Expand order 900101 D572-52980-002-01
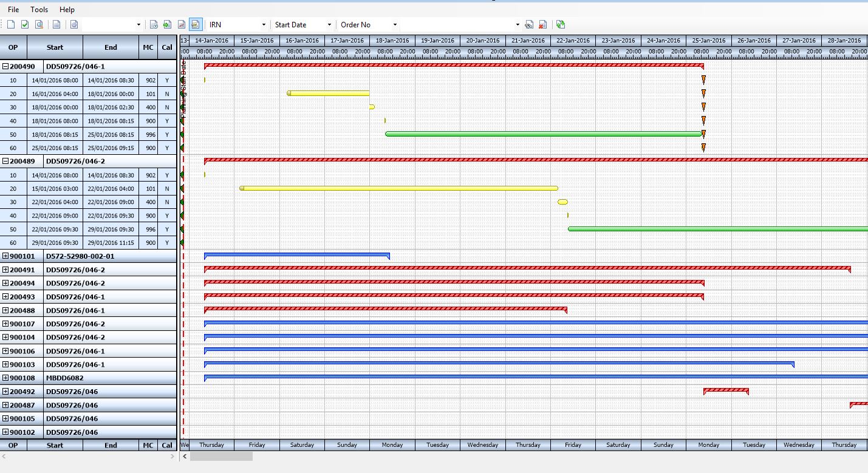Screen dimensions: 868x473 point(5,256)
